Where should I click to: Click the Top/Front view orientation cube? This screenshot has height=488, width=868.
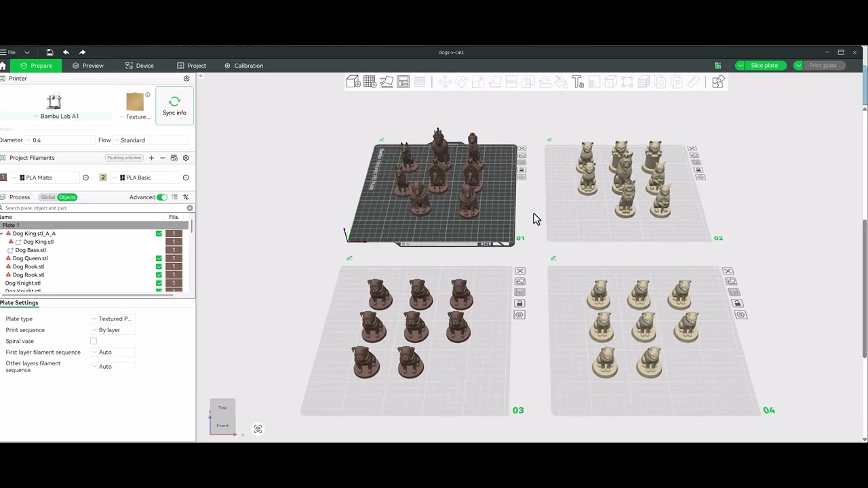tap(222, 416)
